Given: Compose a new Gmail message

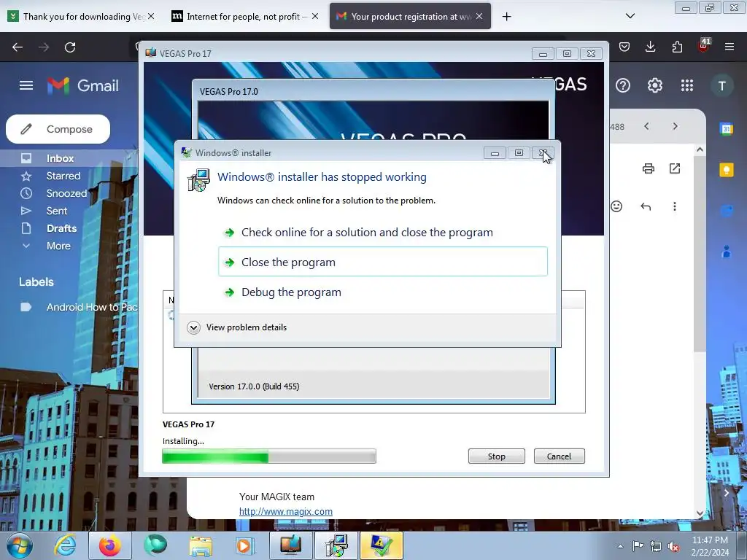Looking at the screenshot, I should 58,129.
